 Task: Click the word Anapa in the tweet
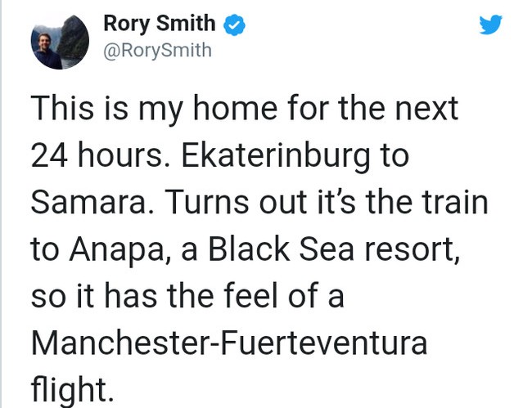coord(119,249)
